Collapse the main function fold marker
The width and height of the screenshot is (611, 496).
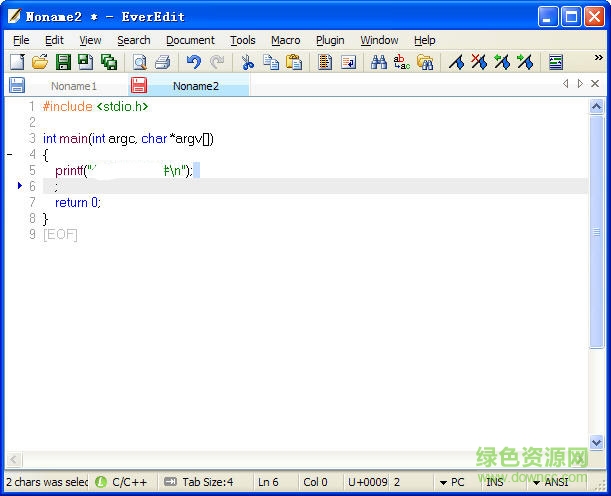click(9, 154)
